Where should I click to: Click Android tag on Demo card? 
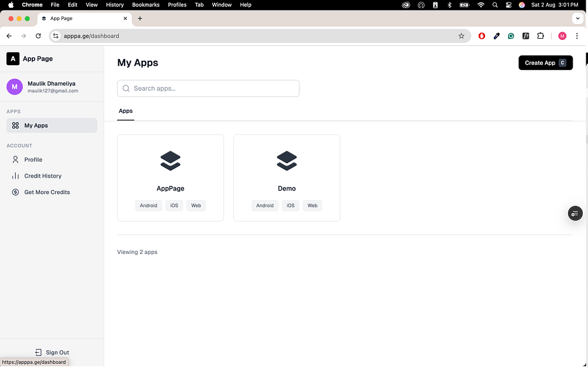(x=265, y=205)
